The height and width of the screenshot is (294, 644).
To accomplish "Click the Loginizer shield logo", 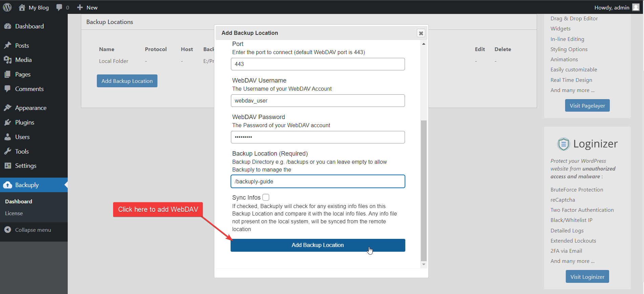I will click(563, 144).
